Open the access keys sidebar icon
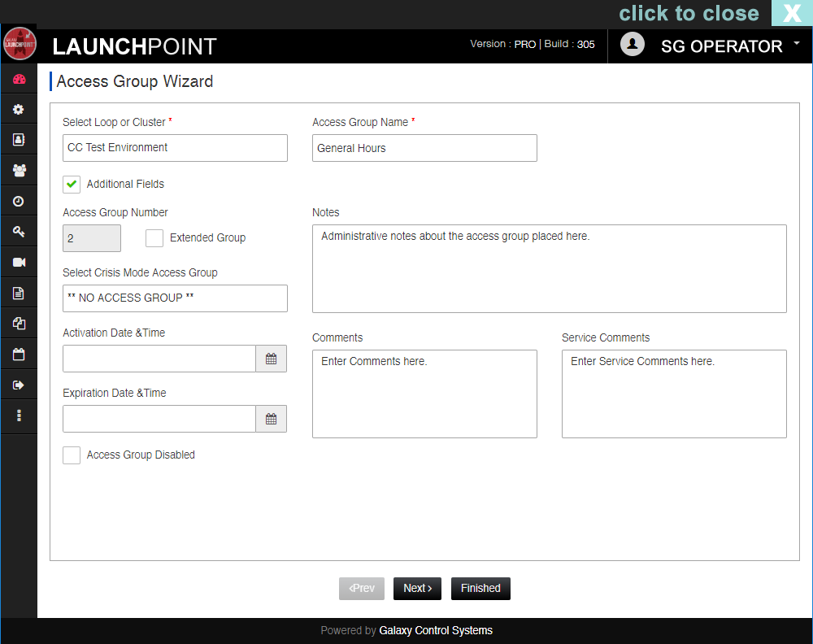This screenshot has height=644, width=813. pos(18,231)
